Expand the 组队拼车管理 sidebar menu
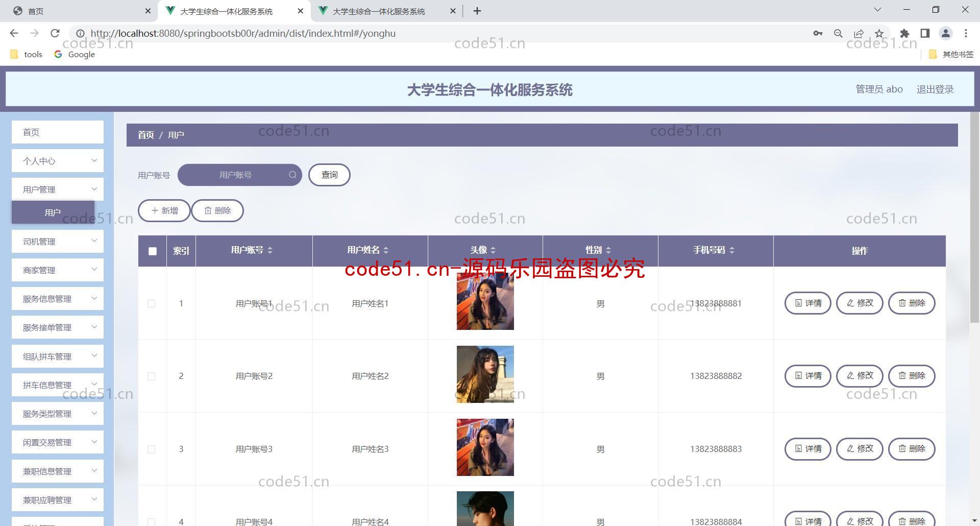The height and width of the screenshot is (526, 980). point(58,356)
